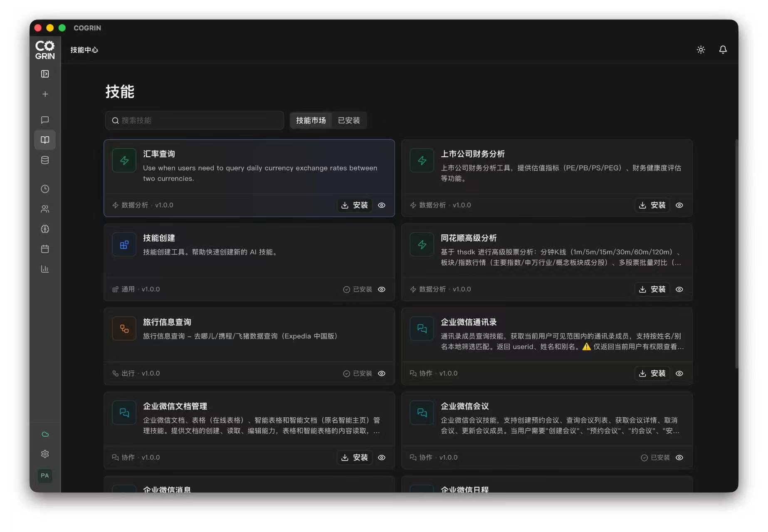Open the bar chart sidebar icon

[45, 269]
